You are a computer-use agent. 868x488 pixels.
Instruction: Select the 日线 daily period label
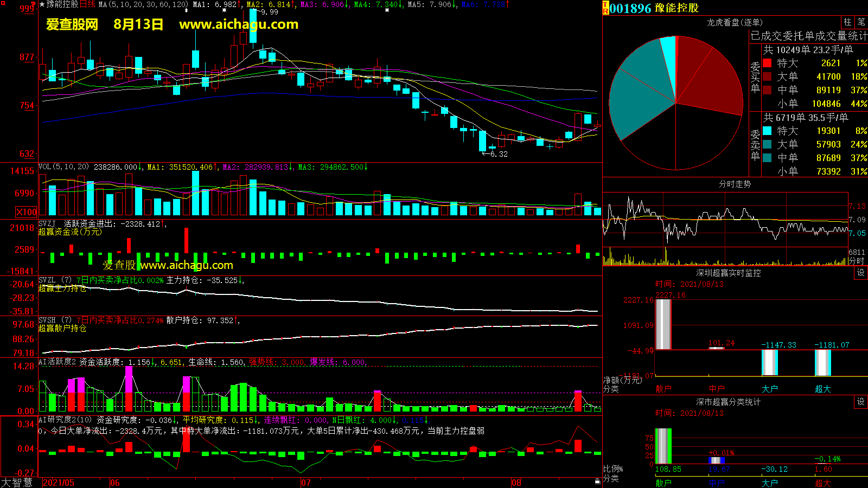(87, 4)
